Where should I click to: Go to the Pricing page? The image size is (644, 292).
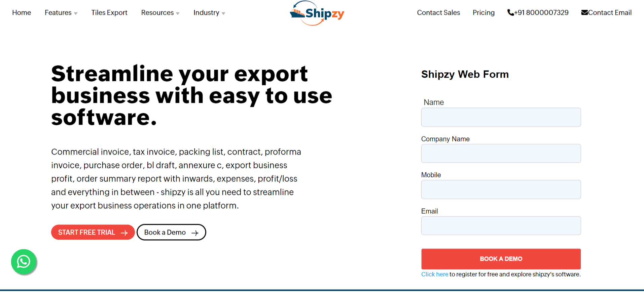click(x=484, y=13)
